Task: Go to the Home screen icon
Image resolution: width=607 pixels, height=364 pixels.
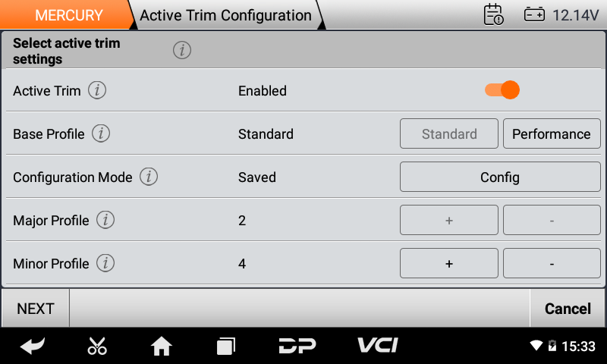Action: [162, 347]
